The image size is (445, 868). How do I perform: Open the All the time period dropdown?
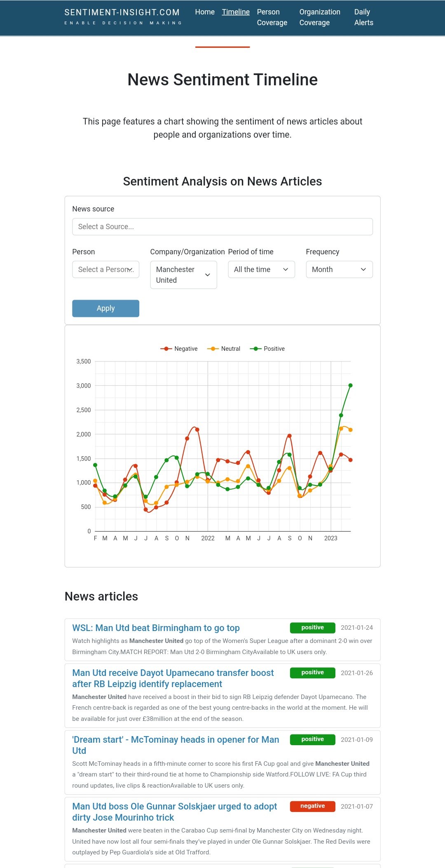(262, 270)
